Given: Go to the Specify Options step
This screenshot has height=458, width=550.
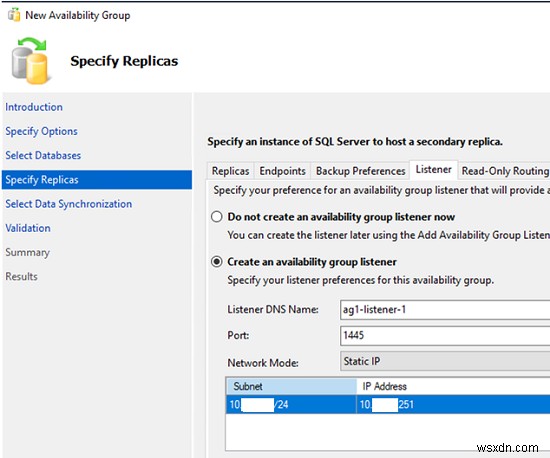Looking at the screenshot, I should pyautogui.click(x=41, y=131).
